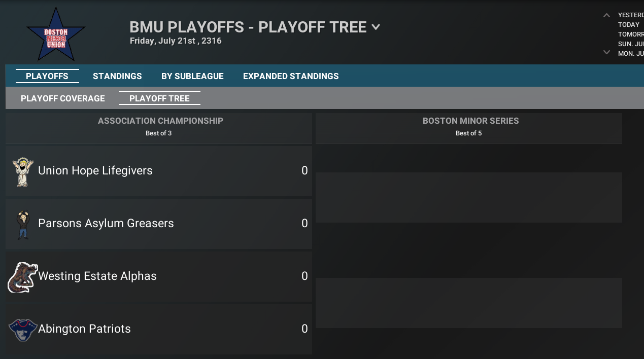Click the Parsons Asylum Greasers team logo
The width and height of the screenshot is (644, 359).
tap(23, 224)
